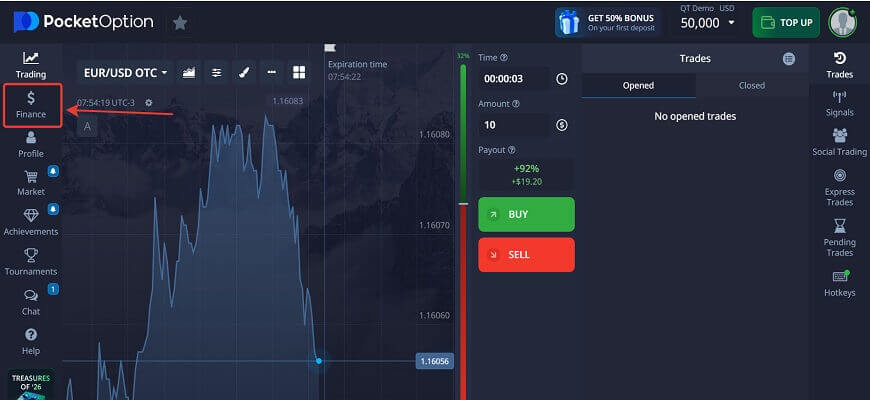Open Pending Trades panel
The width and height of the screenshot is (870, 400).
tap(839, 238)
